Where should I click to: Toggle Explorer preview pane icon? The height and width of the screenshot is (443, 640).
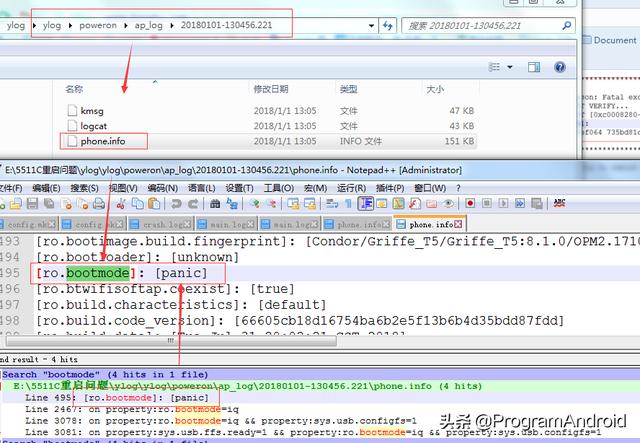[x=533, y=67]
